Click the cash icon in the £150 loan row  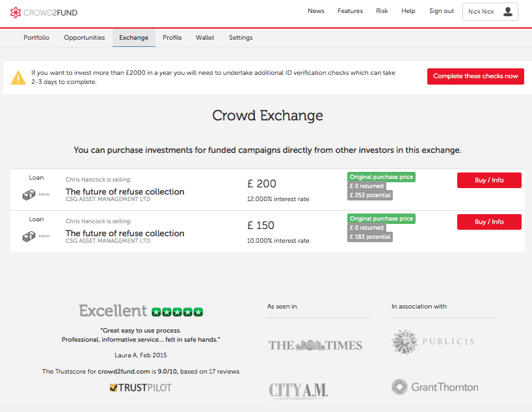[x=29, y=237]
